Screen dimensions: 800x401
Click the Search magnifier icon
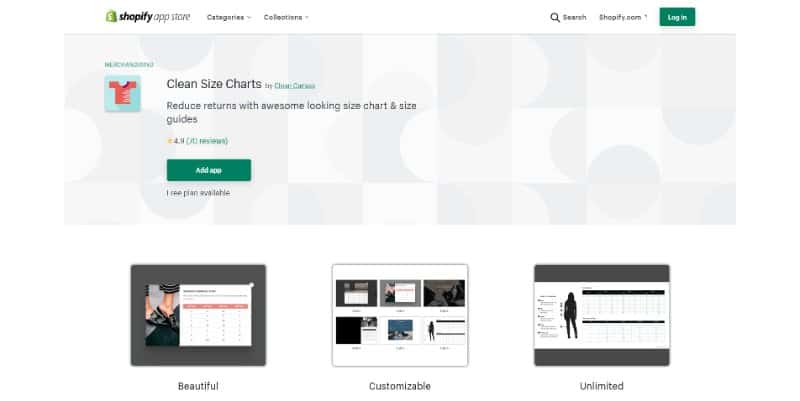(555, 17)
